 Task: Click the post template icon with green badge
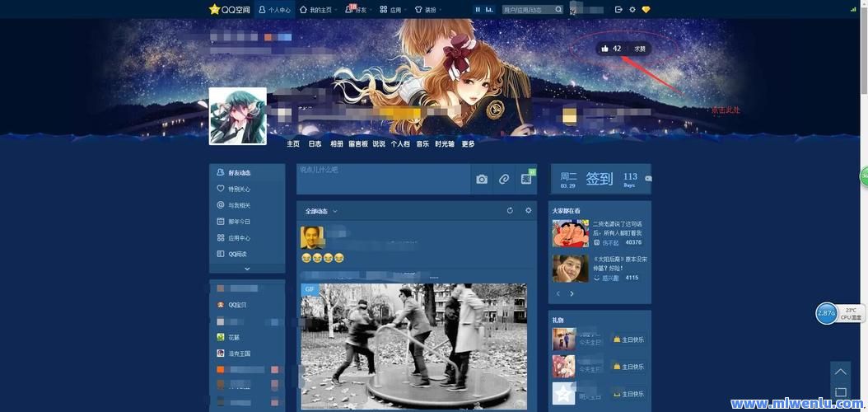[526, 180]
